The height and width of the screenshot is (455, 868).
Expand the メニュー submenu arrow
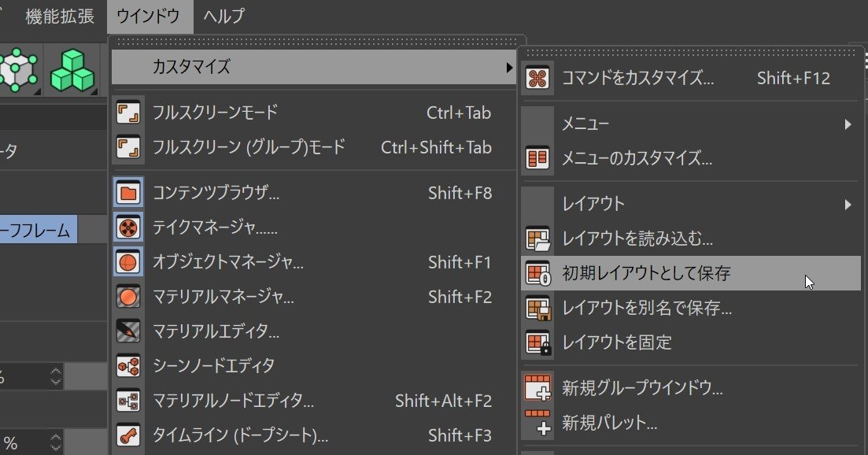click(x=848, y=124)
